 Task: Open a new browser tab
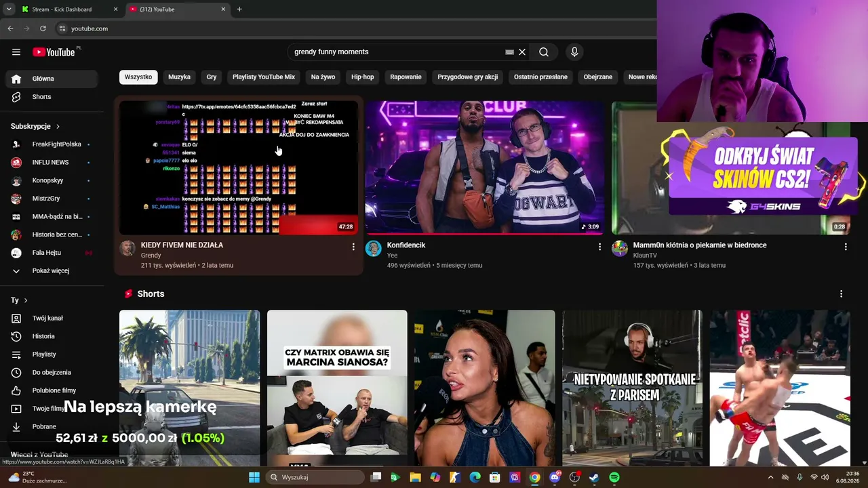point(239,9)
